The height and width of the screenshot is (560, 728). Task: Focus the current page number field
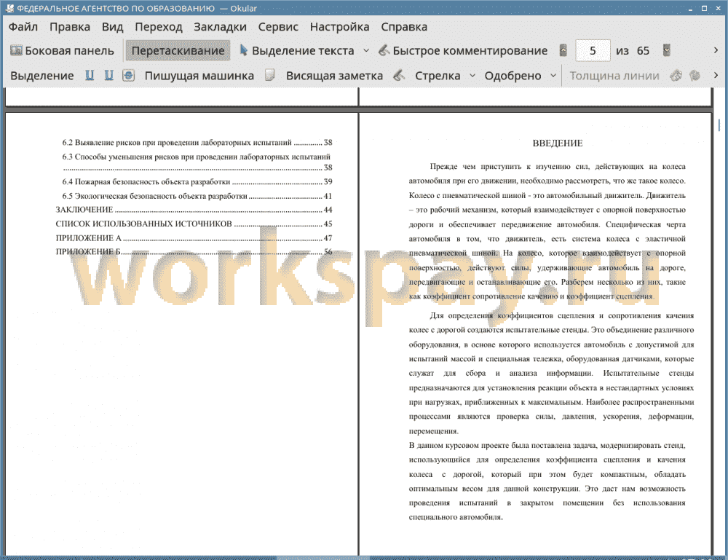pos(593,50)
